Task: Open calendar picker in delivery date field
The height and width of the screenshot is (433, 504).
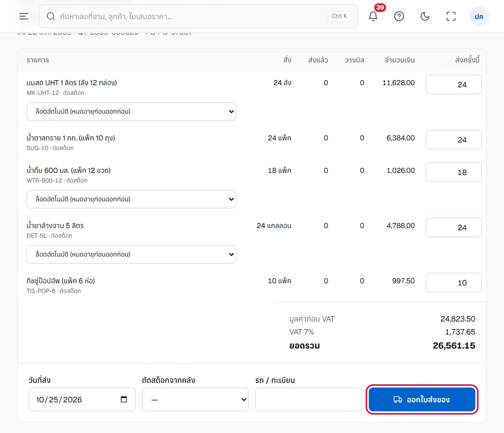Action: (x=124, y=399)
